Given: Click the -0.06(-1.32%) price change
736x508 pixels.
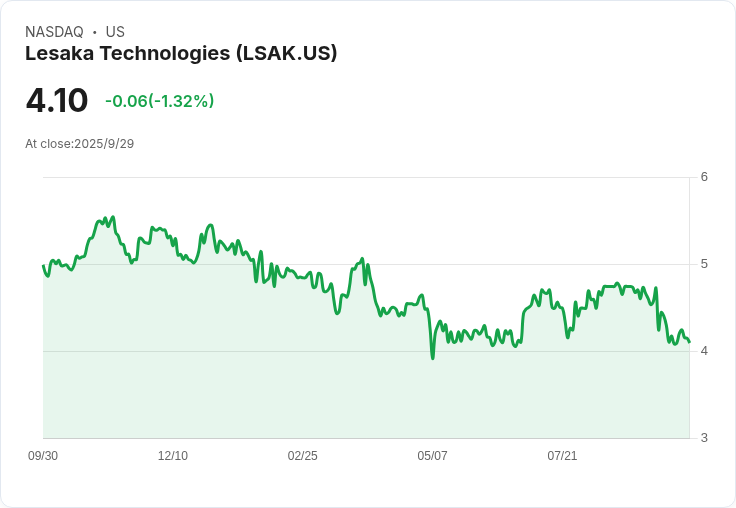Looking at the screenshot, I should 160,101.
